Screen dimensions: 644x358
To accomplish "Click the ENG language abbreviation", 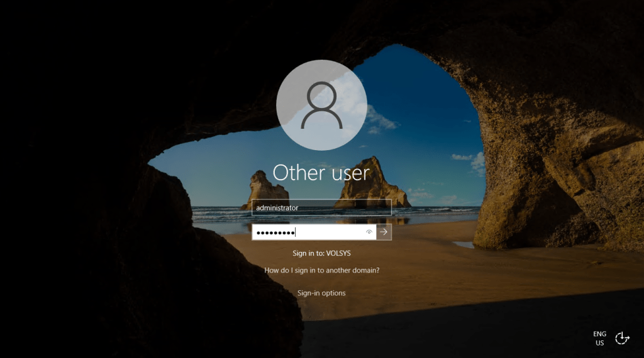I will 599,334.
